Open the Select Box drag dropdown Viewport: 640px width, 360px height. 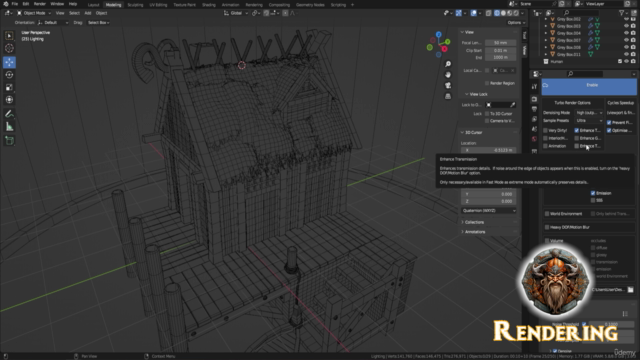click(x=99, y=22)
